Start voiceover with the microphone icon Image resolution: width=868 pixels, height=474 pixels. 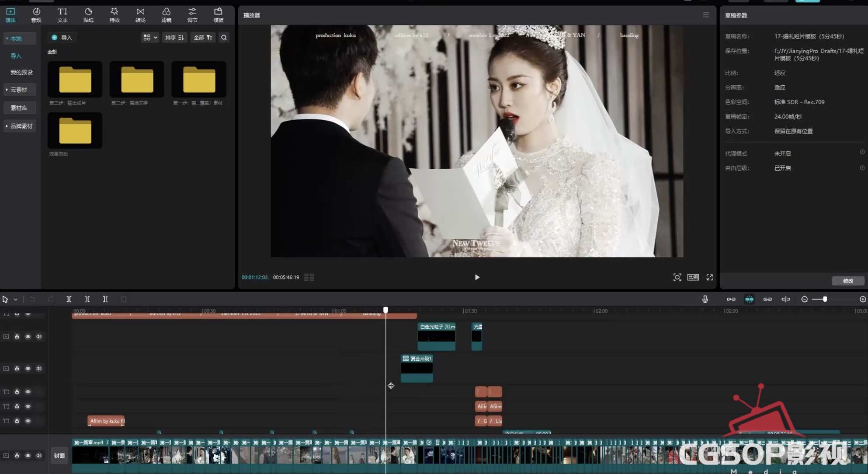(x=705, y=299)
